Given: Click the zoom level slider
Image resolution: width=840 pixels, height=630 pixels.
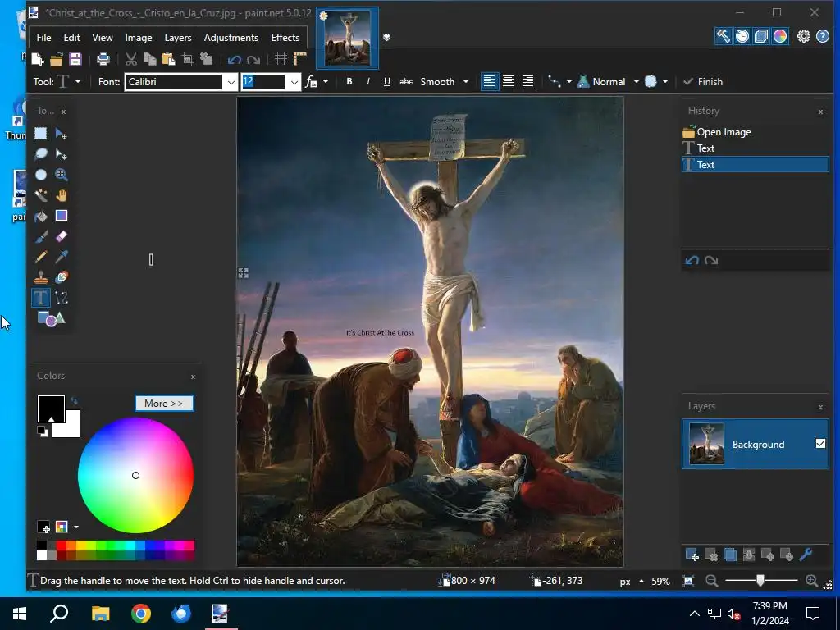Looking at the screenshot, I should point(760,580).
